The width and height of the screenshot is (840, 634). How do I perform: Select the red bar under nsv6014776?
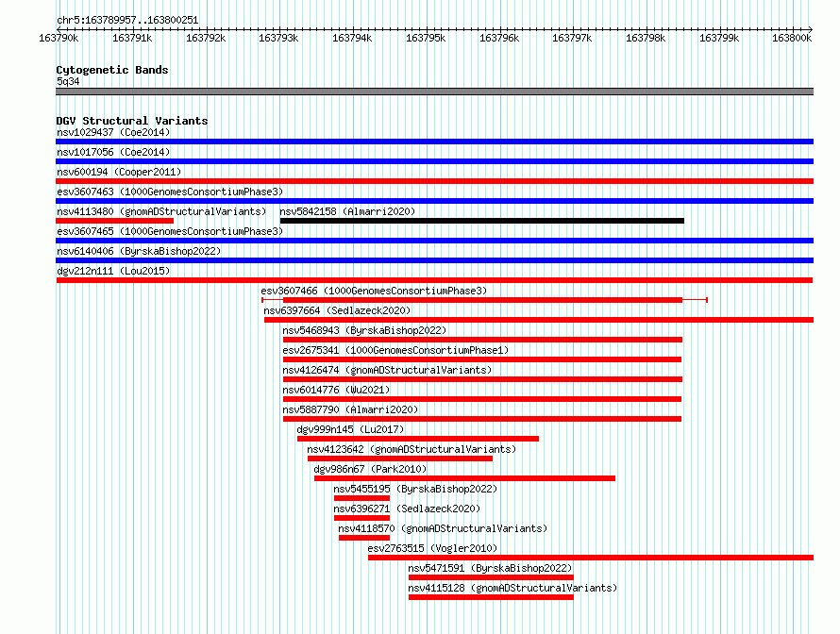[481, 399]
